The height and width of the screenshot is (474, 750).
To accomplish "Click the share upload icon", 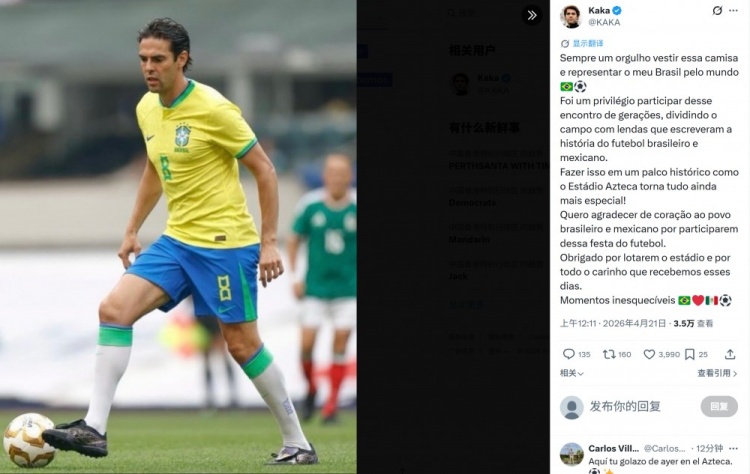I will pyautogui.click(x=730, y=354).
